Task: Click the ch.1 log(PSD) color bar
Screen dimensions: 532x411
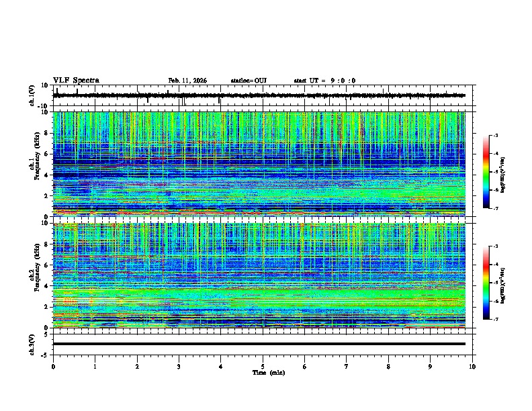Action: pyautogui.click(x=486, y=172)
